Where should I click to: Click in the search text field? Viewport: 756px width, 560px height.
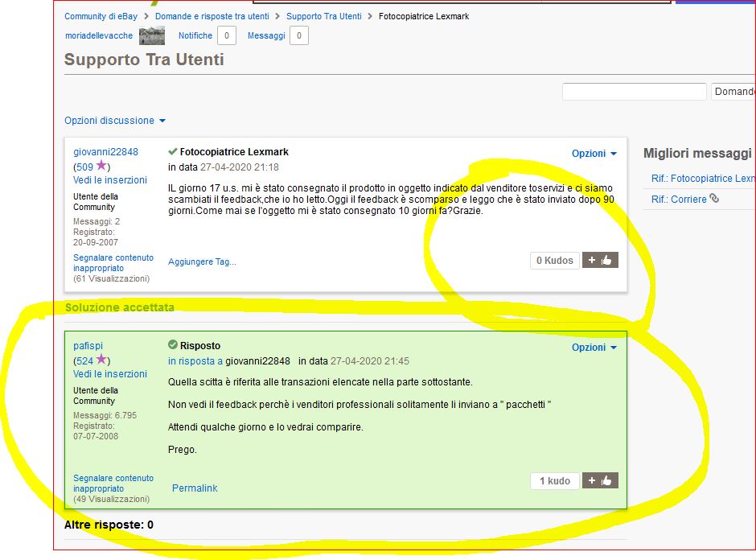click(x=634, y=92)
